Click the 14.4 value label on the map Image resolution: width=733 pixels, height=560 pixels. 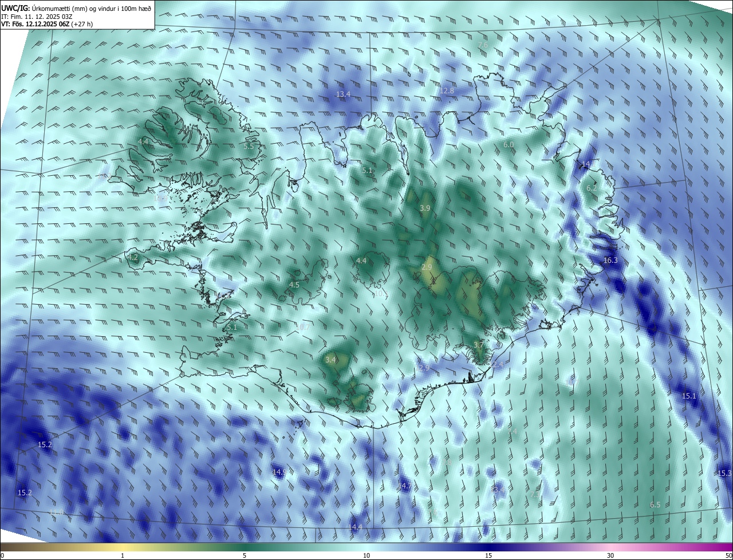[356, 527]
